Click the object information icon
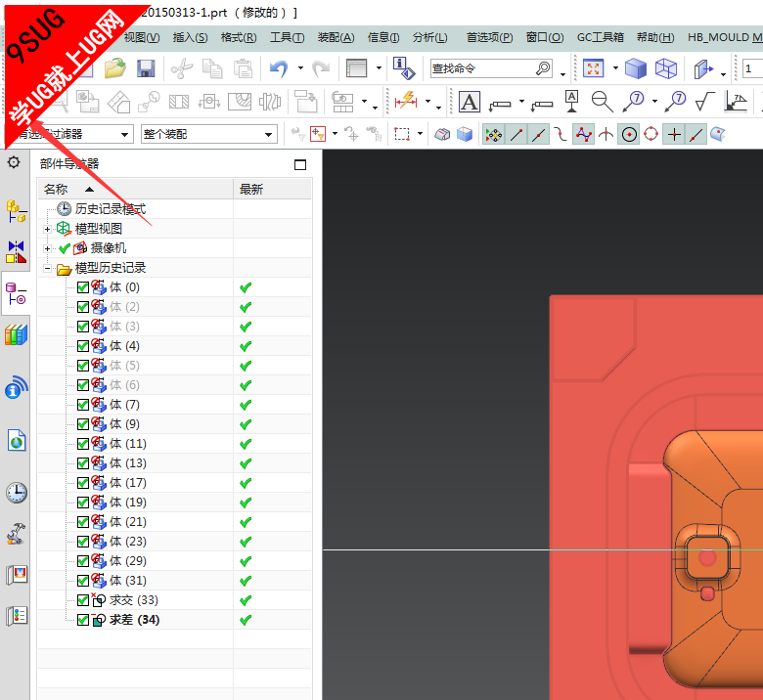Screen dimensions: 763x700 point(404,68)
